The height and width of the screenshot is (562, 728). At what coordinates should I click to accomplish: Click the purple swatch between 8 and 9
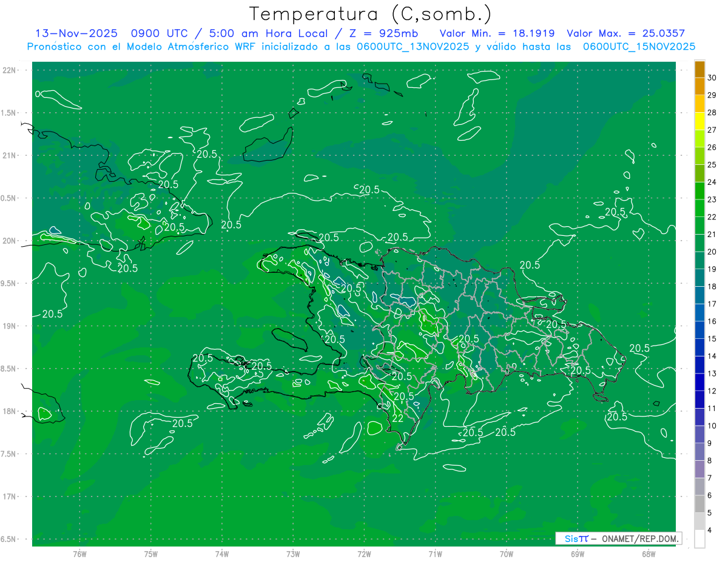click(699, 452)
